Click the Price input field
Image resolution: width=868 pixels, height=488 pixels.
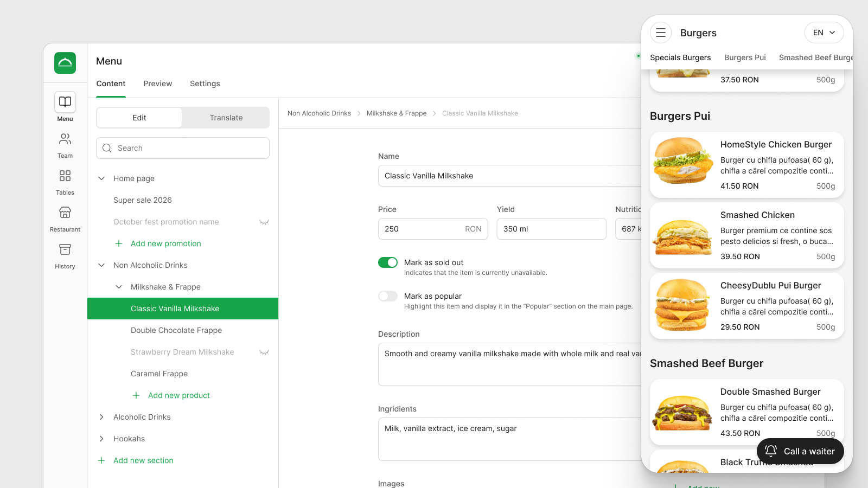[433, 229]
